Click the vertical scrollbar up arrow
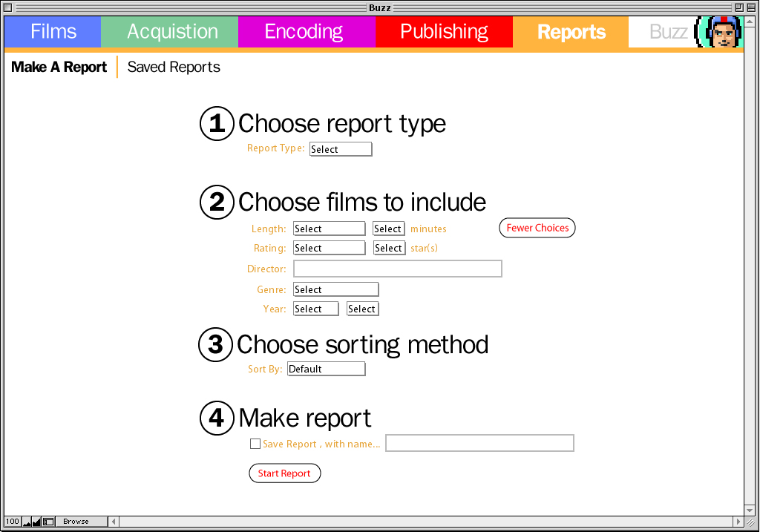 [750, 22]
